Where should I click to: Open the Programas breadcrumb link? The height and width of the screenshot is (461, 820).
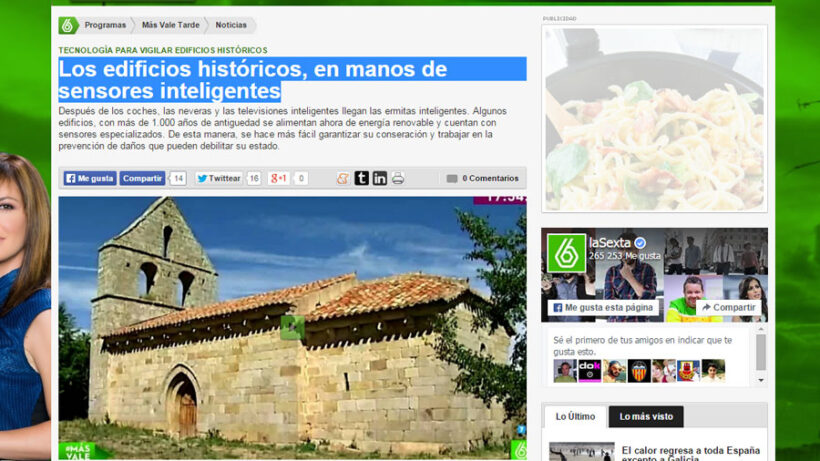[x=105, y=25]
